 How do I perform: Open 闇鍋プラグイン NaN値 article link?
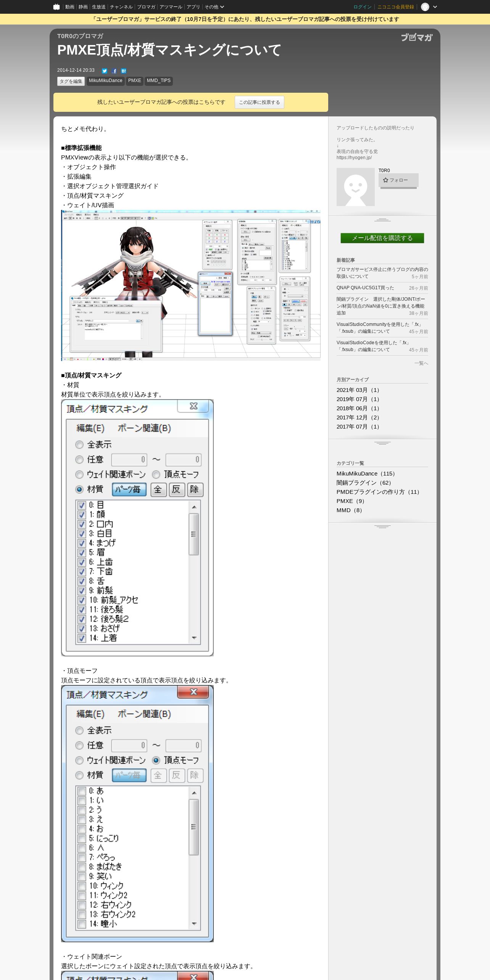[x=380, y=306]
